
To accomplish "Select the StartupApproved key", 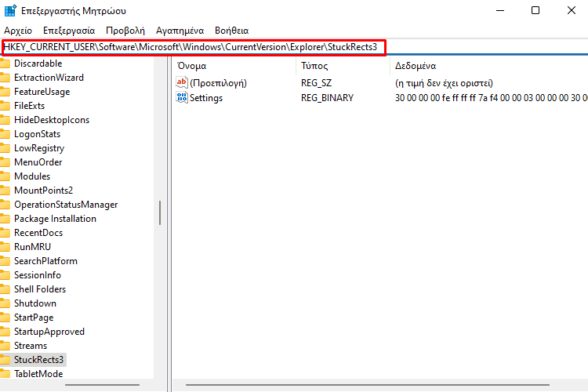I will tap(49, 332).
